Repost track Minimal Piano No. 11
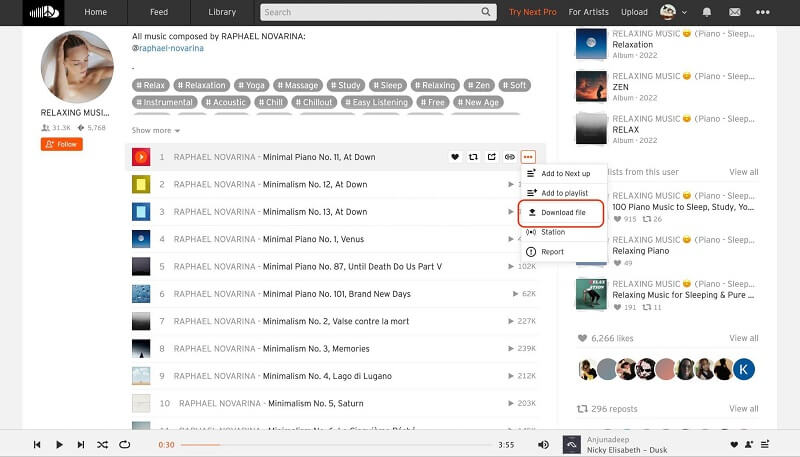Viewport: 800px width, 457px height. tap(473, 157)
